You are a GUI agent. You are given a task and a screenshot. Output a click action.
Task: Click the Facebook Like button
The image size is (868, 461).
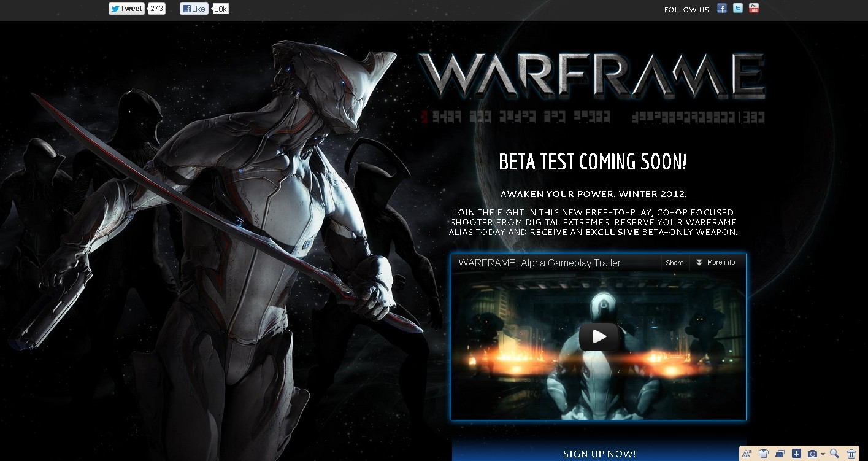(x=194, y=9)
